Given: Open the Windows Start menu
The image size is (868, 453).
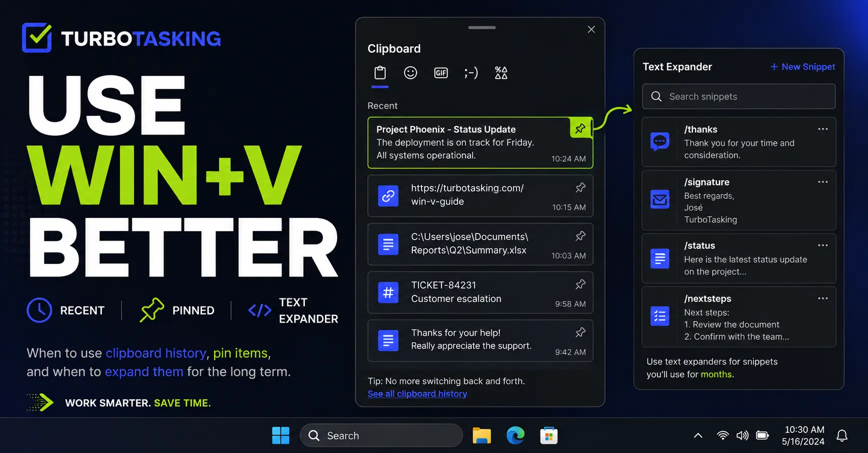Looking at the screenshot, I should pyautogui.click(x=280, y=435).
